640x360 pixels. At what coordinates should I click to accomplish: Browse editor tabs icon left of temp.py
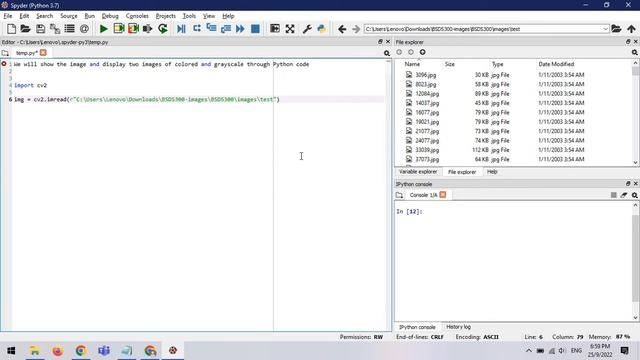coord(5,53)
